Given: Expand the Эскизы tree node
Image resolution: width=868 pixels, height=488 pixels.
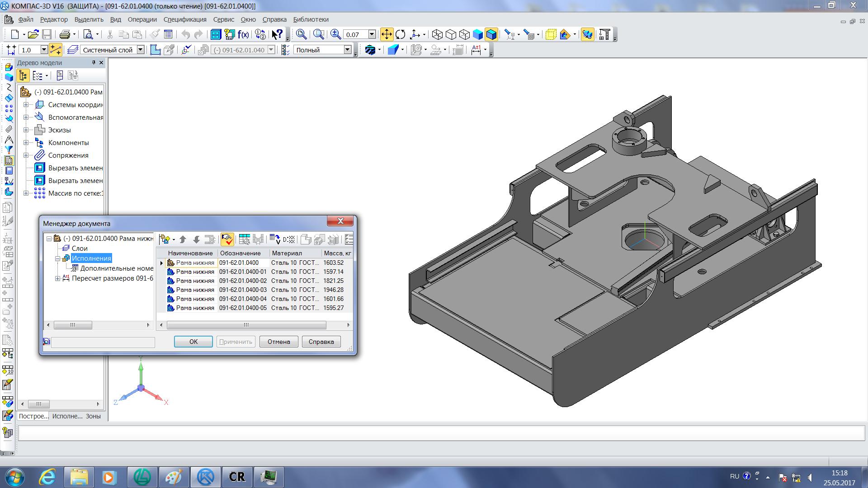Looking at the screenshot, I should click(26, 130).
